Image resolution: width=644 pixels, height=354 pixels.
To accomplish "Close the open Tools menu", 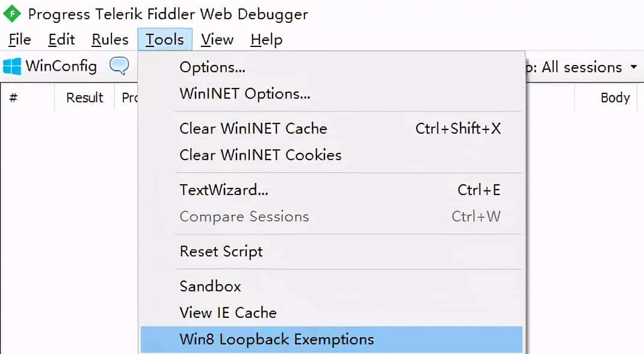I will (x=164, y=40).
